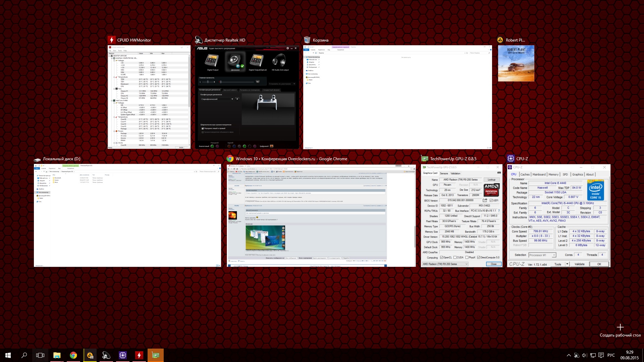Viewport: 644px width, 362px height.
Task: Switch to the Корзина window thumbnail
Action: click(x=397, y=97)
